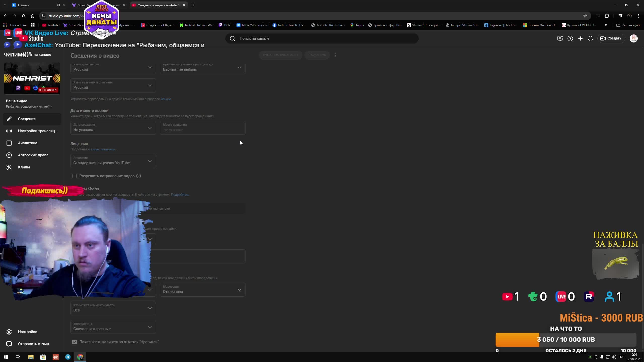Open a new browser tab

tap(193, 5)
